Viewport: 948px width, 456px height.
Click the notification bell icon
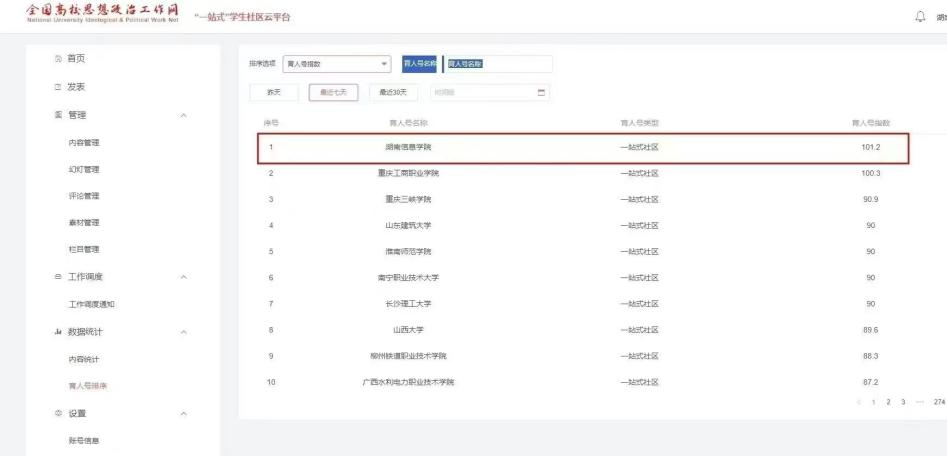pyautogui.click(x=920, y=16)
